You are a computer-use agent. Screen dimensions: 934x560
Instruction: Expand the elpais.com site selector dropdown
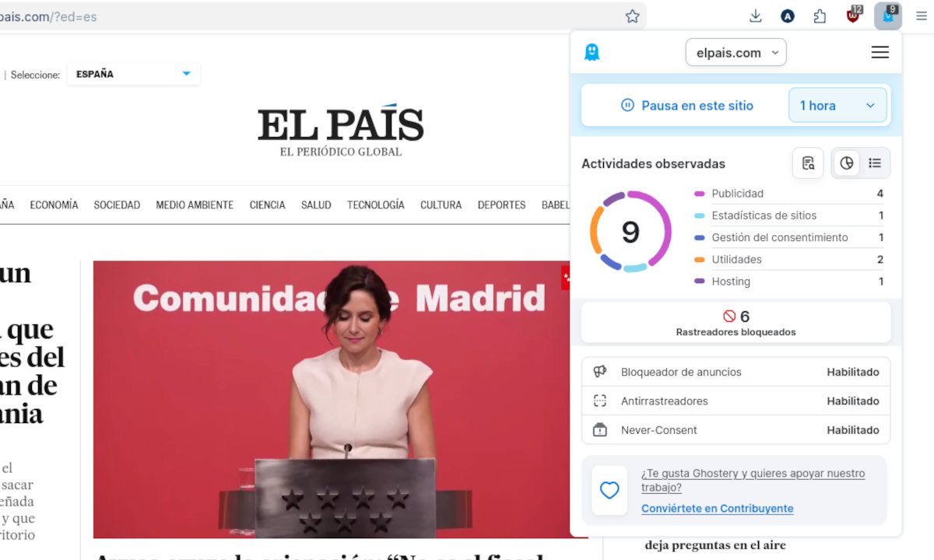click(736, 52)
